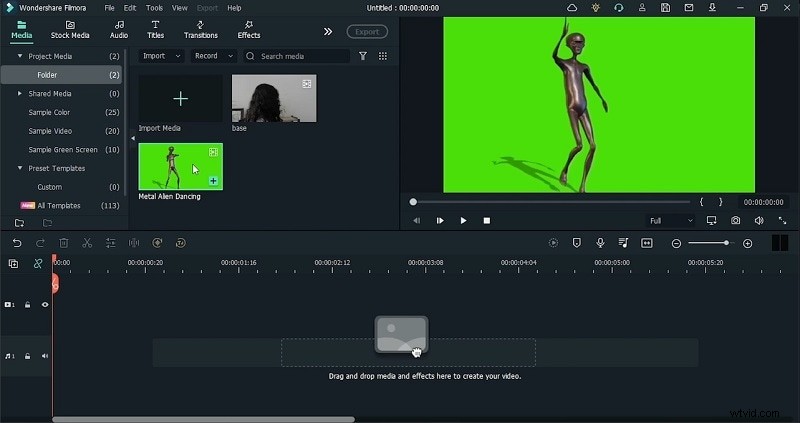
Task: Open the Speed control icon
Action: tap(157, 243)
